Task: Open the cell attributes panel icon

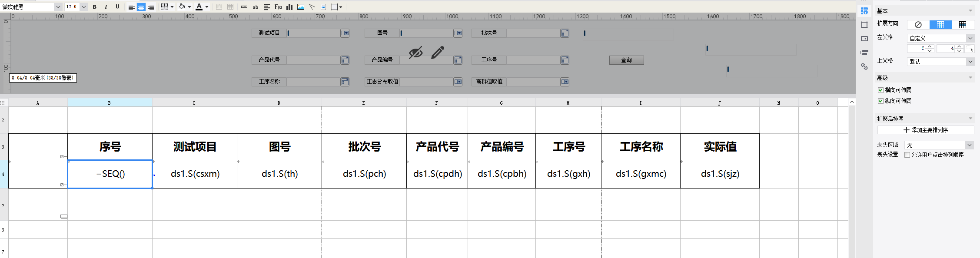Action: coord(864,11)
